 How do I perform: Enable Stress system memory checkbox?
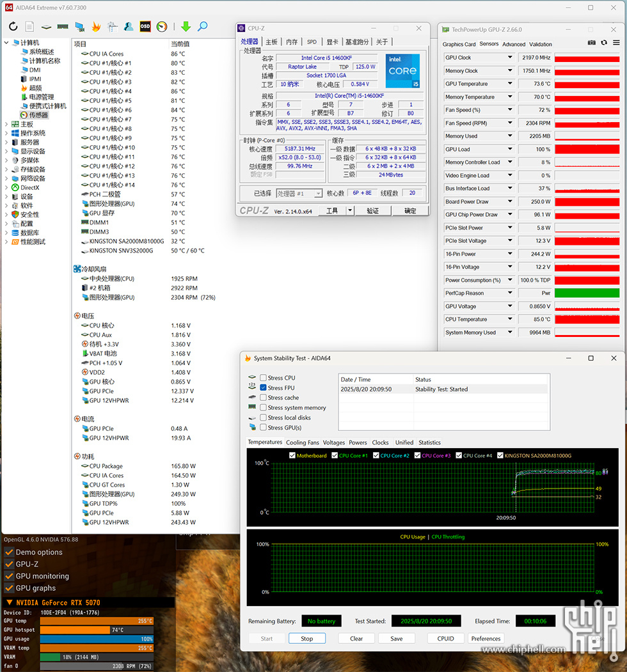(x=264, y=407)
